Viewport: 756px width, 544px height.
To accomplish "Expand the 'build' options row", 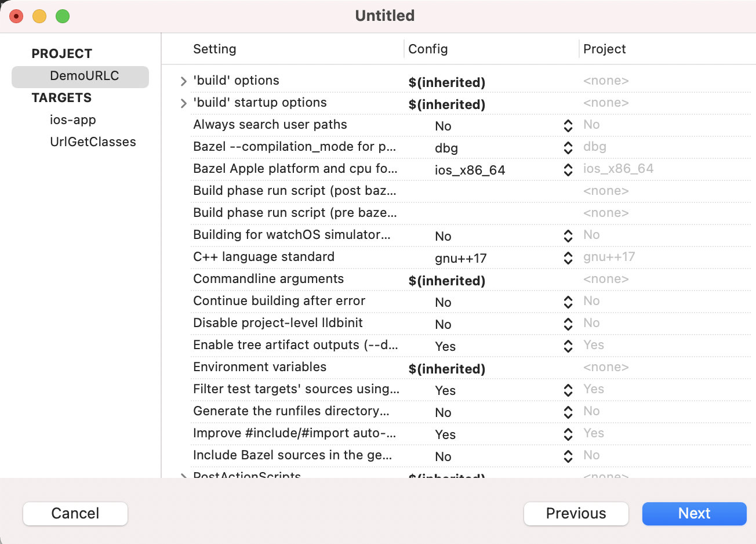I will pos(183,81).
